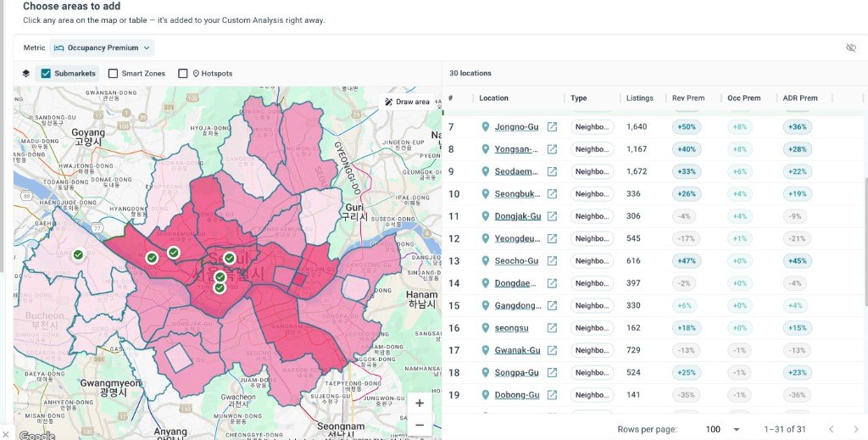Sort by the Listings column header
Image resolution: width=868 pixels, height=440 pixels.
pyautogui.click(x=640, y=98)
